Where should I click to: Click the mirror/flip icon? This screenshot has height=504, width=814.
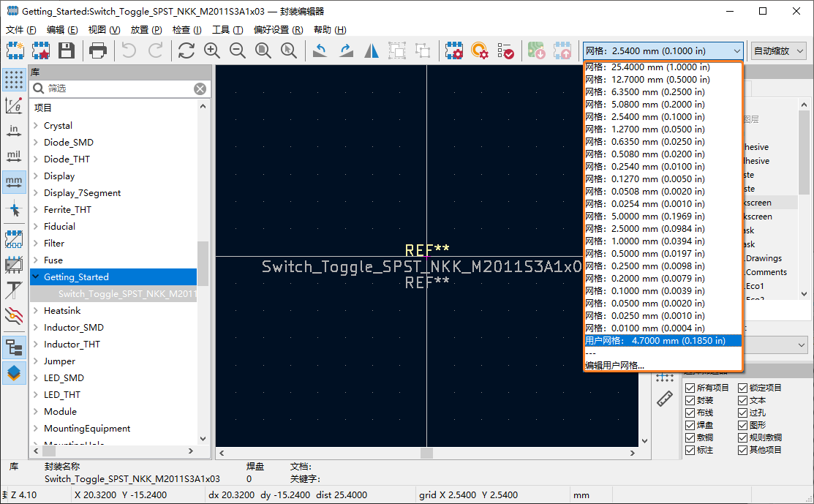point(372,51)
